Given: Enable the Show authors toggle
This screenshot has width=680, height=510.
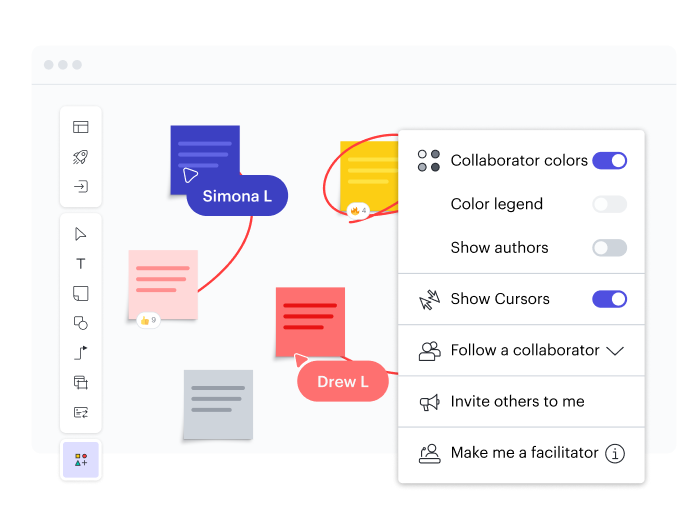Looking at the screenshot, I should pos(609,248).
